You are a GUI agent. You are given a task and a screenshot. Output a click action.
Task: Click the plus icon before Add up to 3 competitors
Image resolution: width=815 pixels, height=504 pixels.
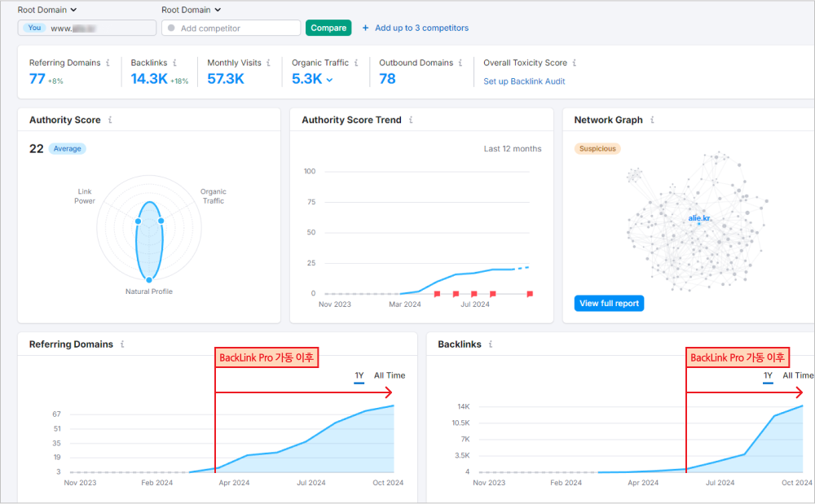[365, 28]
